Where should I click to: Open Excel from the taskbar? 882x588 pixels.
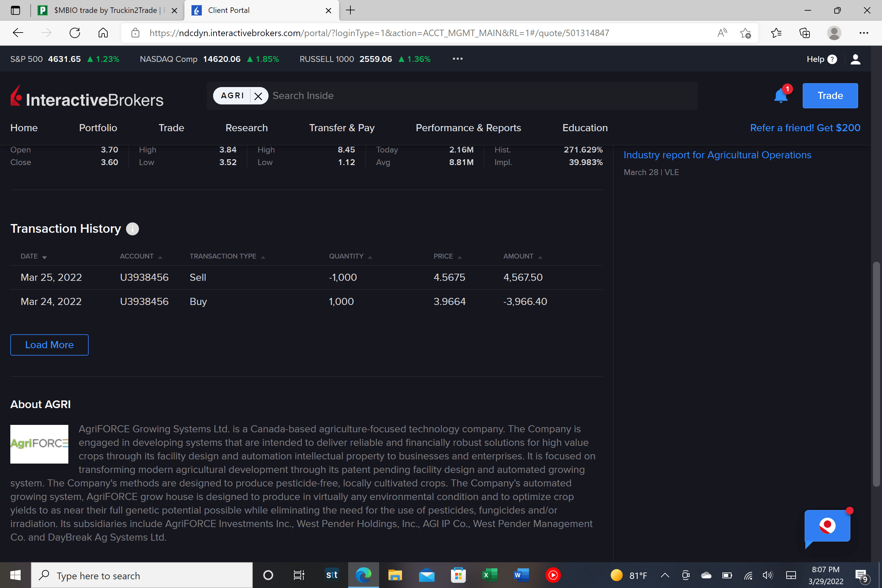(489, 575)
